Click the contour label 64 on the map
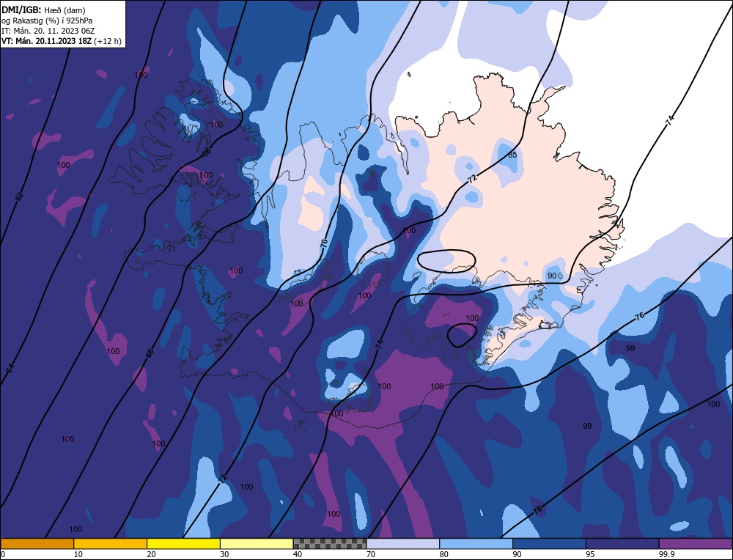The height and width of the screenshot is (560, 733). pyautogui.click(x=10, y=368)
